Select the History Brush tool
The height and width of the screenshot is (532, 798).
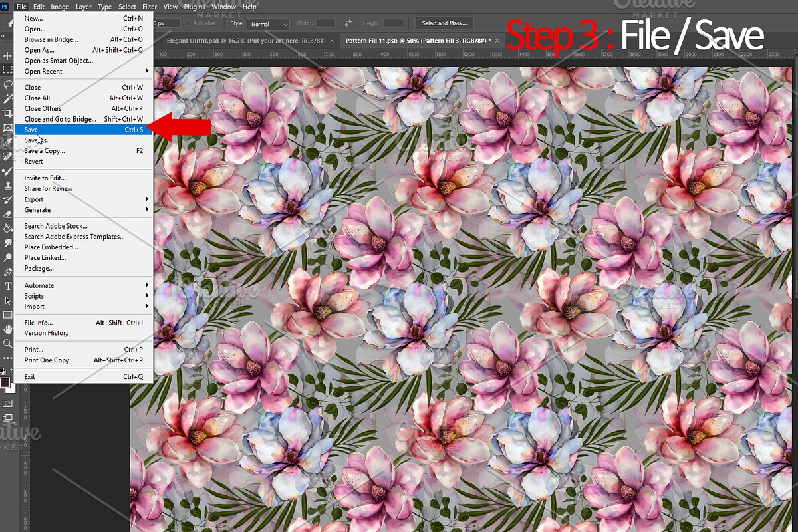point(8,199)
